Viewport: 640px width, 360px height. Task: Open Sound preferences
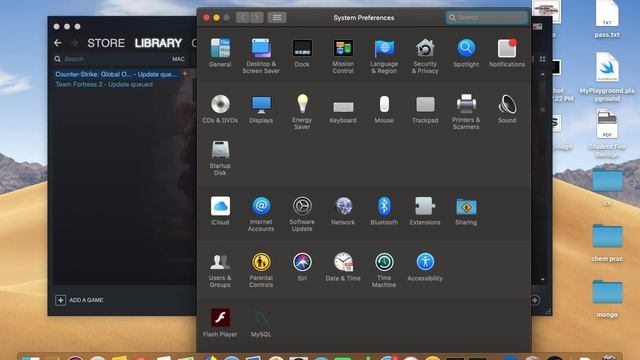(x=507, y=109)
